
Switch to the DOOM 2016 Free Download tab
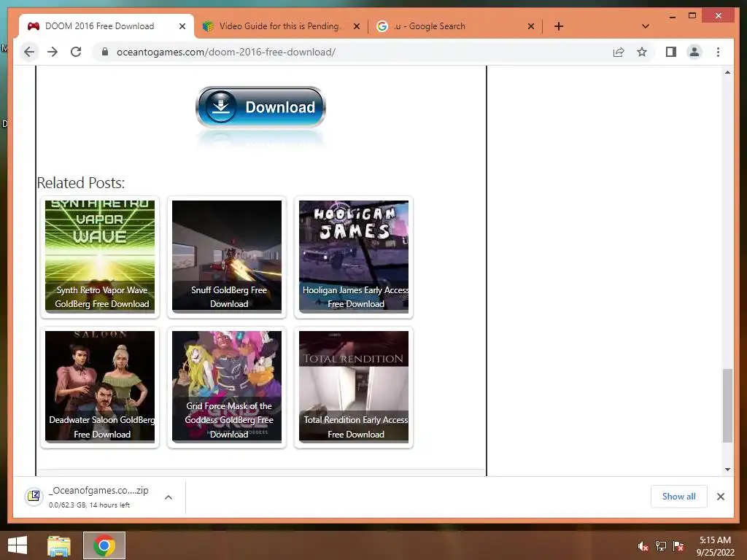coord(99,26)
